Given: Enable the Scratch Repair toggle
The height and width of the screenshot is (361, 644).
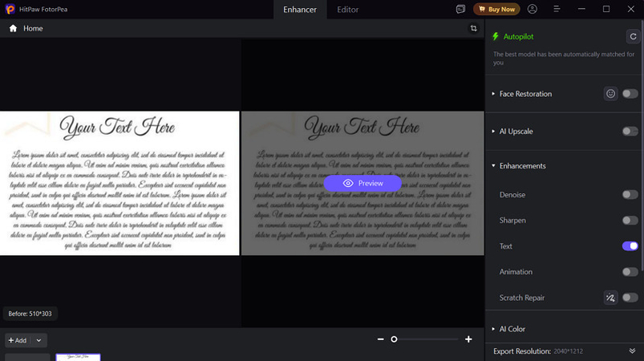Looking at the screenshot, I should (630, 298).
